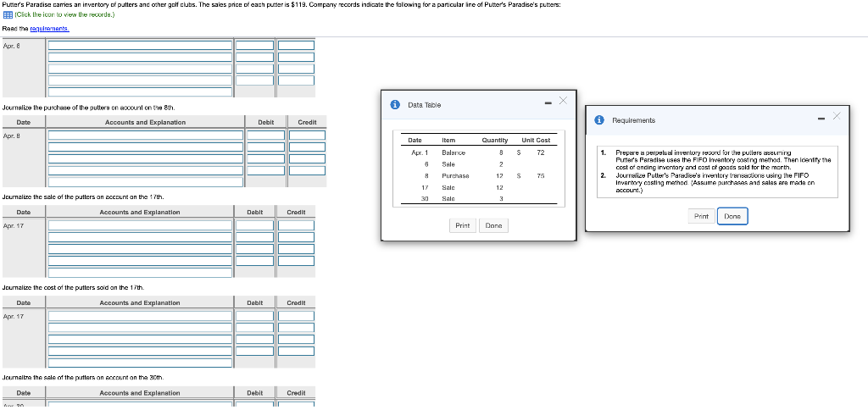Screen dimensions: 868x410
Task: Click 'Journalize the cost of the putters sold' text
Action: click(74, 287)
